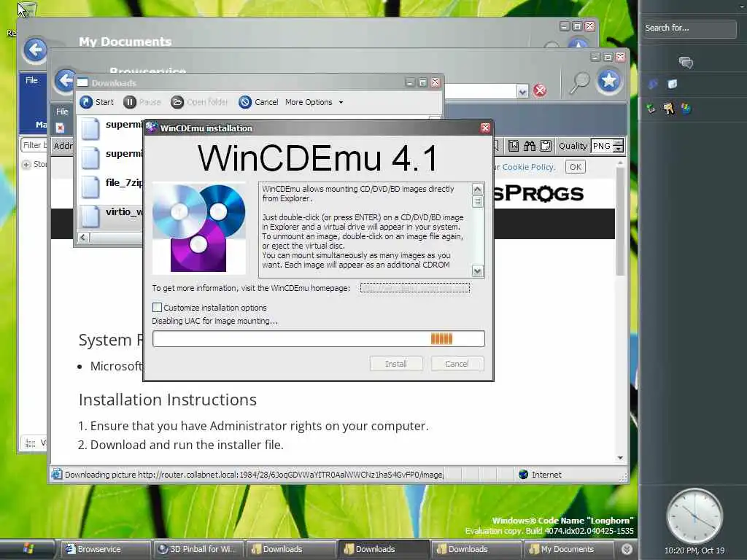Click the small red X page icon under File
The width and height of the screenshot is (747, 560).
coord(60,128)
